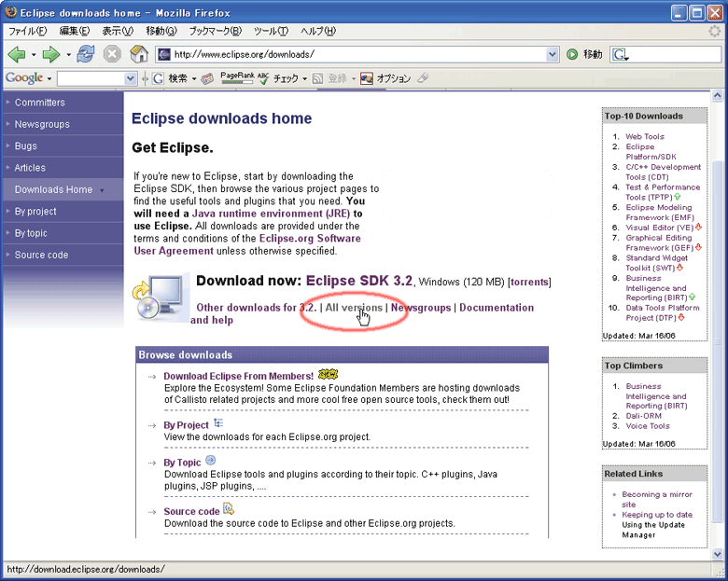728x581 pixels.
Task: Open the Committers sidebar item
Action: pyautogui.click(x=63, y=103)
